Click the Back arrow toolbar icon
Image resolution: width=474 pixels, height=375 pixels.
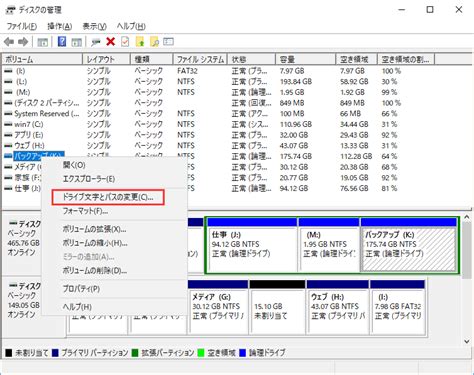coord(9,42)
